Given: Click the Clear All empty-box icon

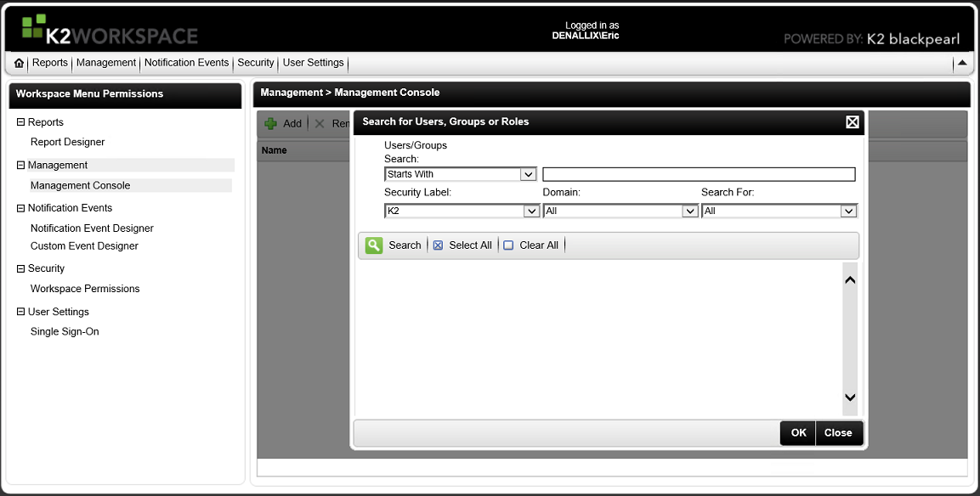Looking at the screenshot, I should click(x=508, y=245).
